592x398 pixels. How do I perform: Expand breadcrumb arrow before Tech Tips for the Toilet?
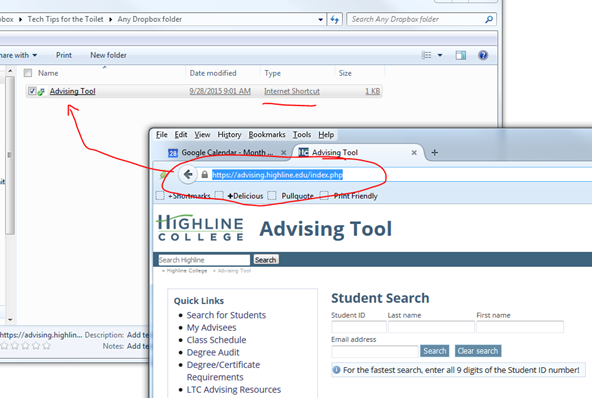[20, 19]
